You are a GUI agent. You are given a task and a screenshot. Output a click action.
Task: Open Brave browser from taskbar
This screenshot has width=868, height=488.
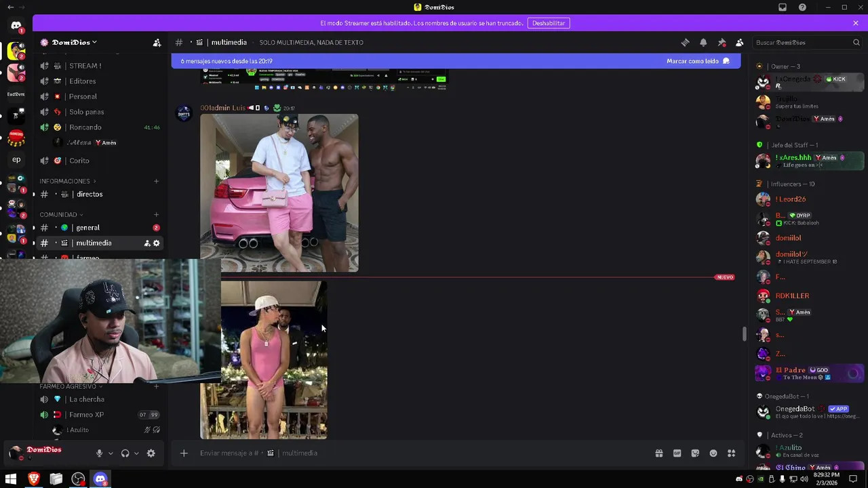pos(33,479)
